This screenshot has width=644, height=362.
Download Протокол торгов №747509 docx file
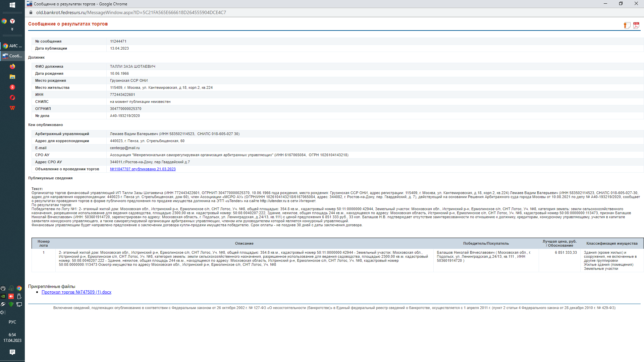pyautogui.click(x=76, y=292)
